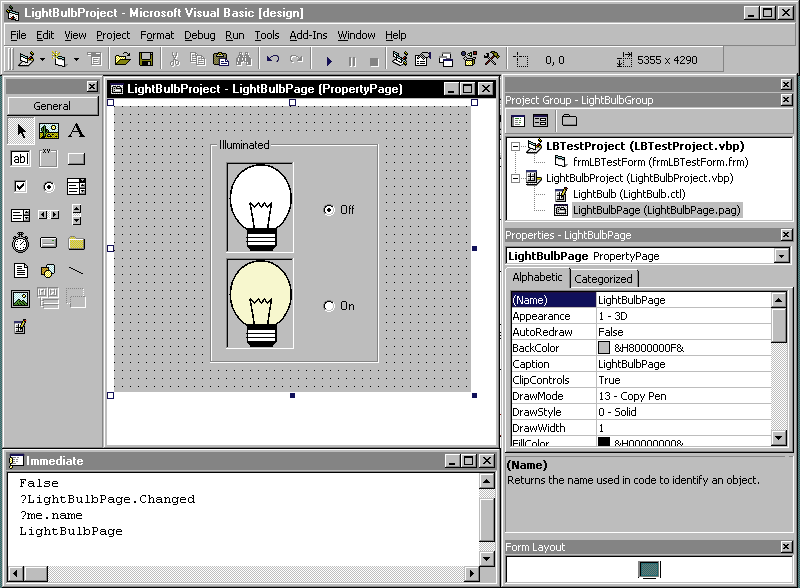Select the CommandButton toolbox control

(x=76, y=158)
